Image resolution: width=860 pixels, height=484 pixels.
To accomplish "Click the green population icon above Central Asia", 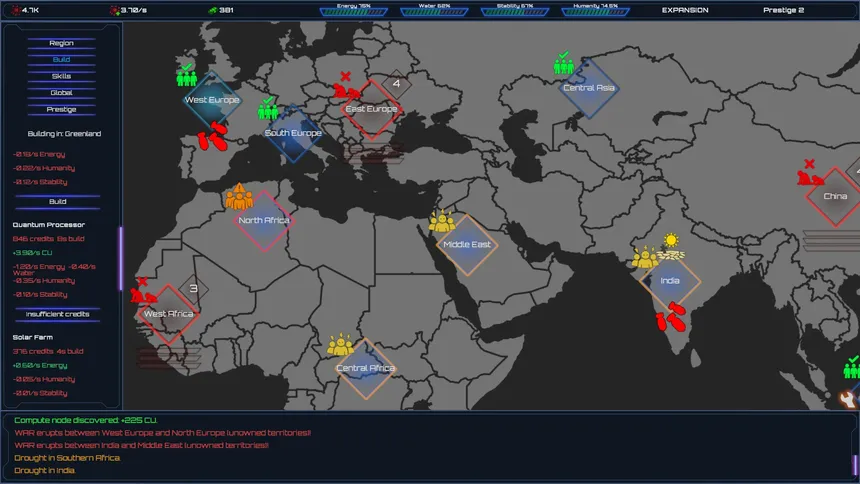I will click(563, 63).
